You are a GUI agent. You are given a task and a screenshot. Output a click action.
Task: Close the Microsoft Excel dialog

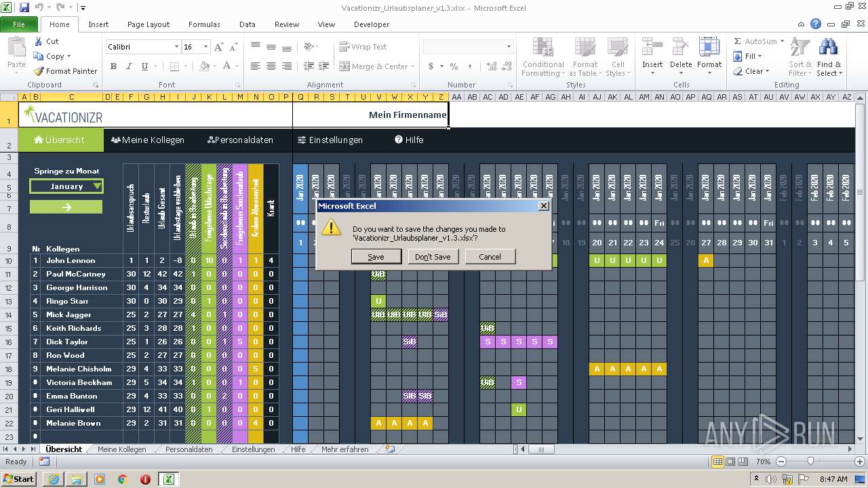click(543, 205)
